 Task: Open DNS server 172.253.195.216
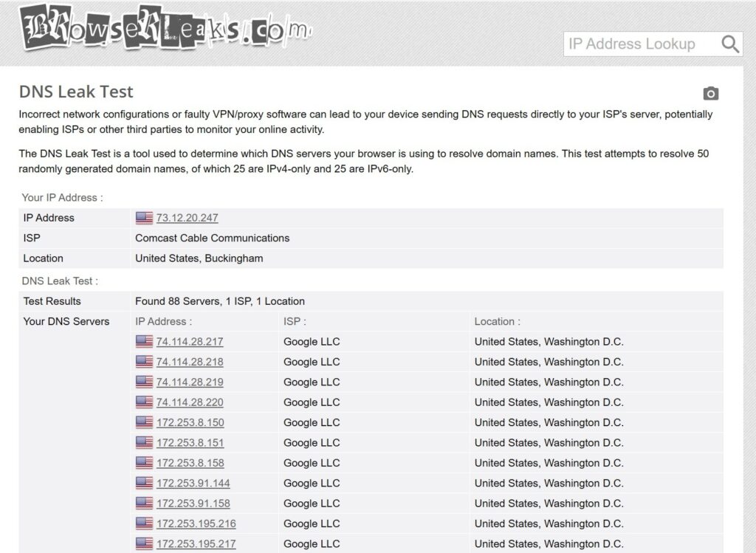196,524
